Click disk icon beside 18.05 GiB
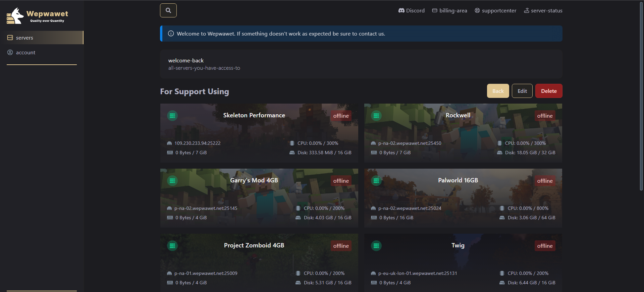 [500, 153]
